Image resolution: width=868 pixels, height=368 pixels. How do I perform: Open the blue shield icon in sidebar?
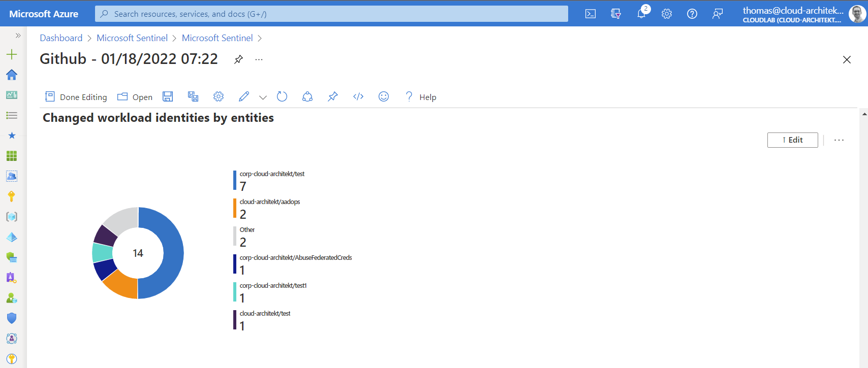click(x=12, y=318)
